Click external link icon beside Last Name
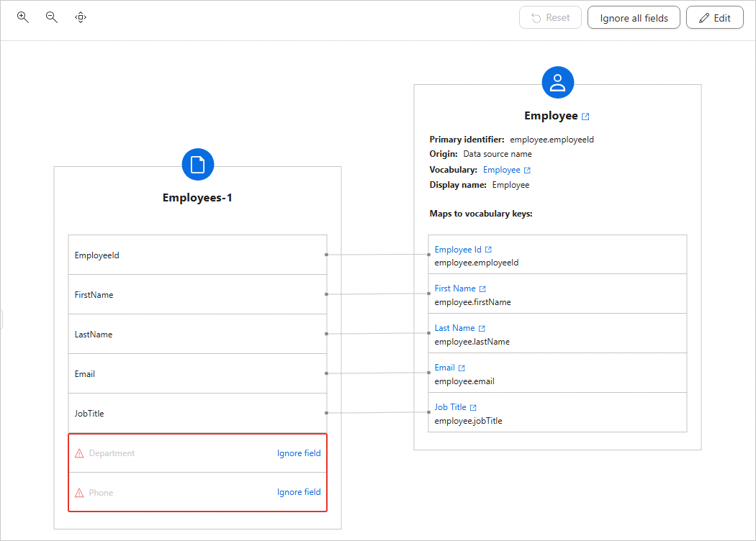756x541 pixels. click(x=481, y=329)
